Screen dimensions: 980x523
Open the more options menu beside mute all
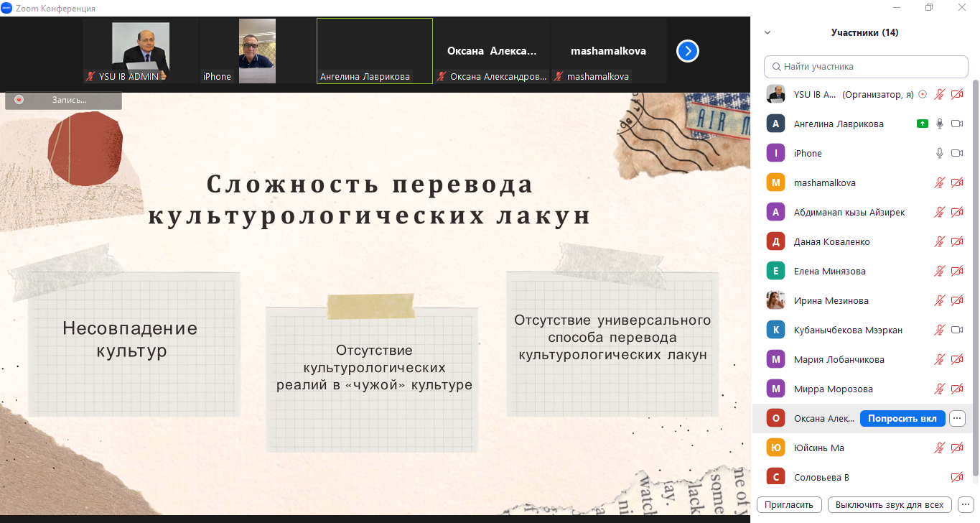point(966,504)
